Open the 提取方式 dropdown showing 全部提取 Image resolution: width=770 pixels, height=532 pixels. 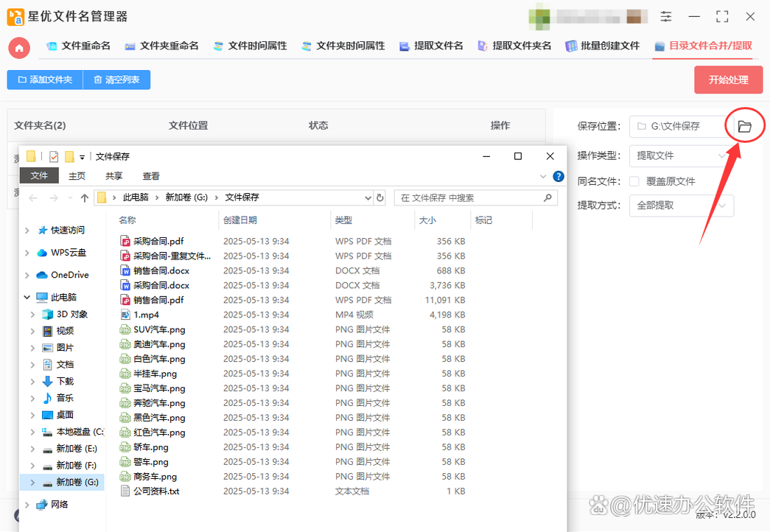tap(682, 206)
